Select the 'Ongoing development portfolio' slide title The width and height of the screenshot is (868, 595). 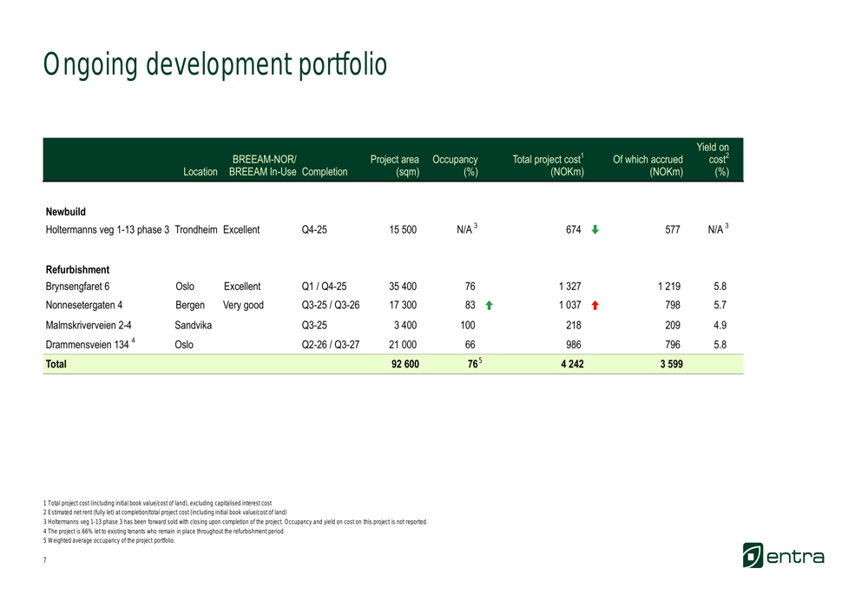click(215, 65)
